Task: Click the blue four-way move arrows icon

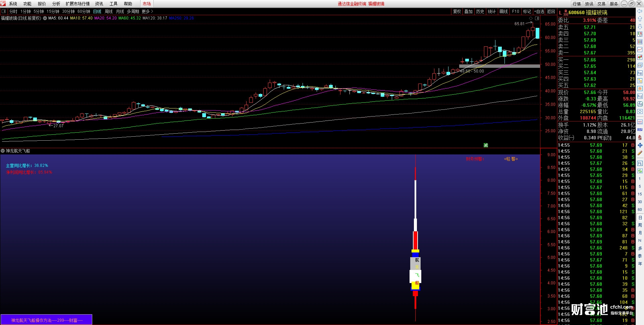Action: pyautogui.click(x=640, y=145)
